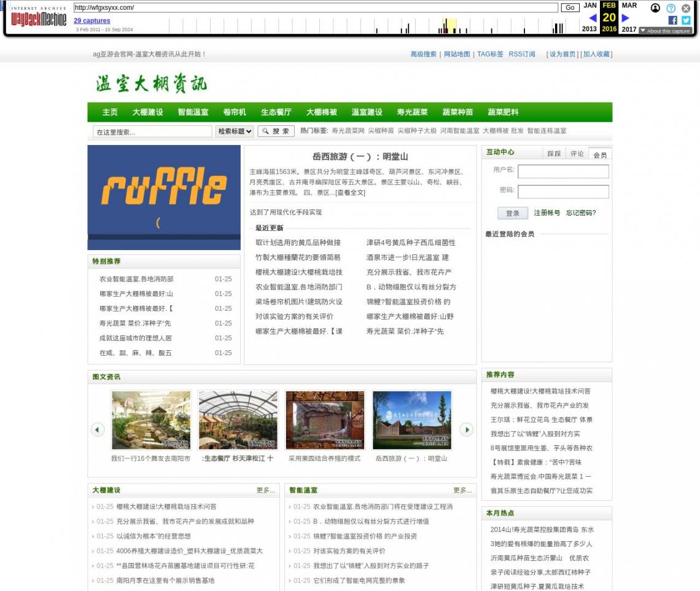The width and height of the screenshot is (700, 591).
Task: Open 以诚信为根本"的经营思想 article
Action: (x=154, y=536)
